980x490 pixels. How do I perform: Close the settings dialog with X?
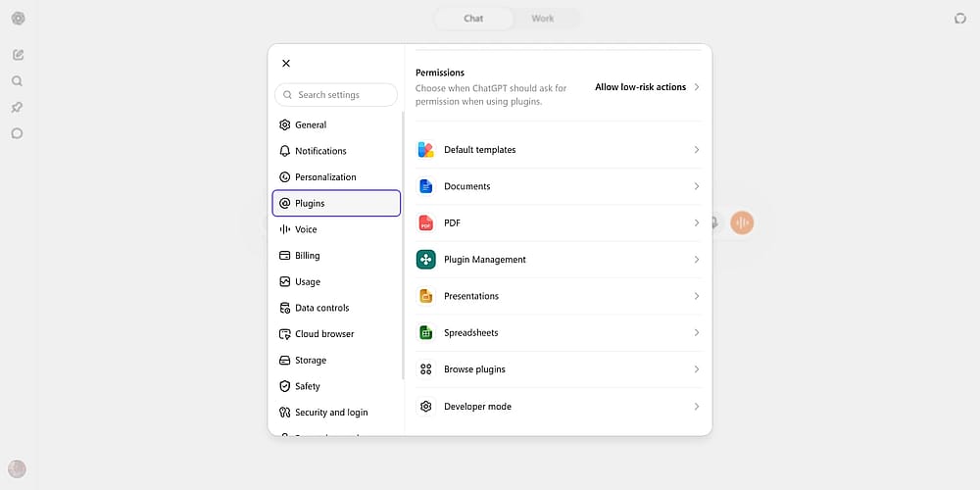(x=286, y=63)
